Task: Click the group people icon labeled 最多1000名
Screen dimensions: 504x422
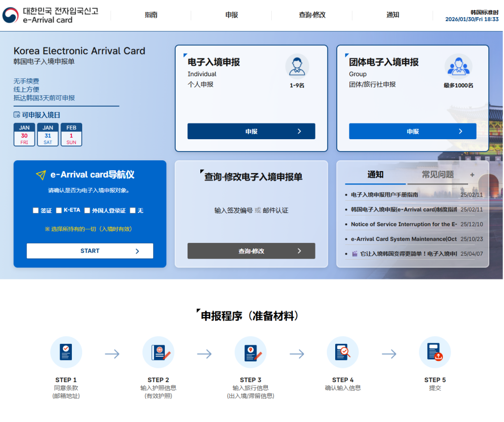Action: tap(459, 65)
